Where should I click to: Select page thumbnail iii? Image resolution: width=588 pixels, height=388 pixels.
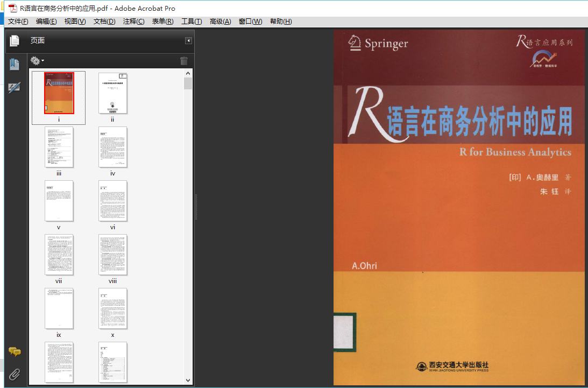click(59, 147)
